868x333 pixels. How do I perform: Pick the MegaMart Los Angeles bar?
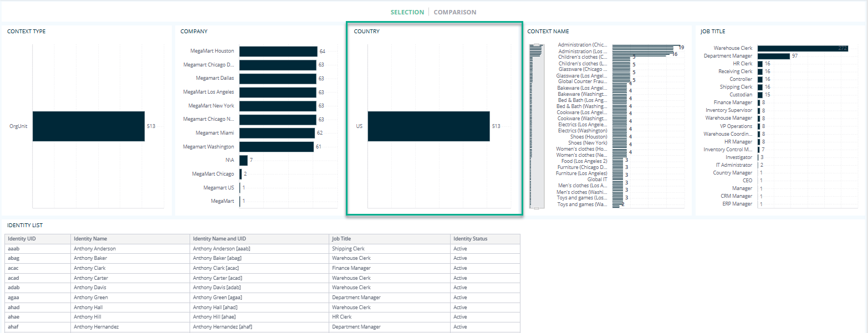[278, 92]
